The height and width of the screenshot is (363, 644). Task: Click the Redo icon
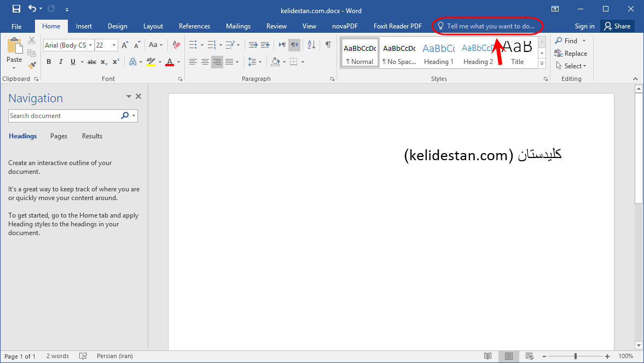tap(51, 9)
